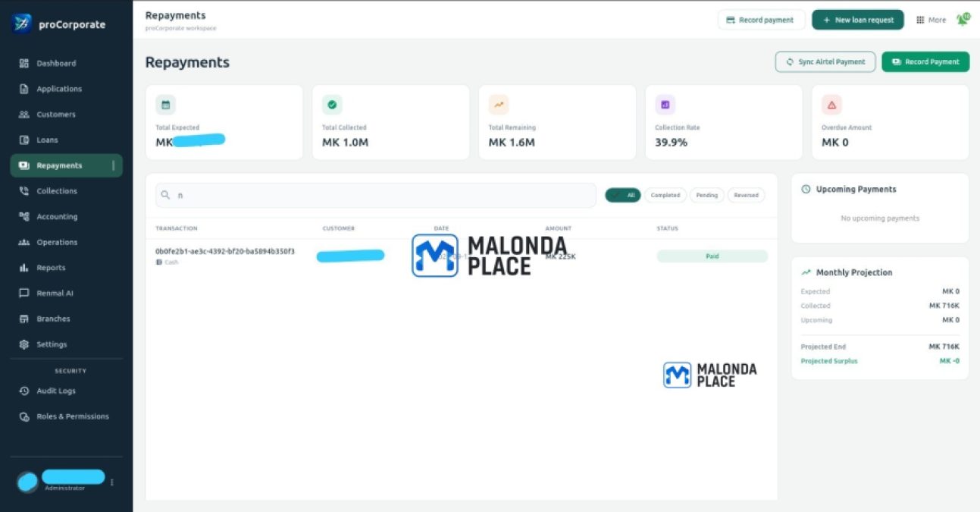
Task: Click the Renmal AI chat icon
Action: tap(23, 293)
